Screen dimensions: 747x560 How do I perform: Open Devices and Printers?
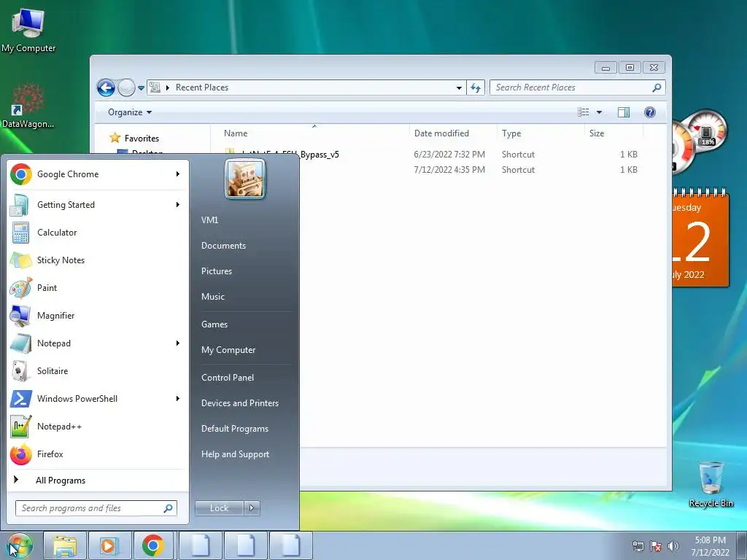click(240, 403)
